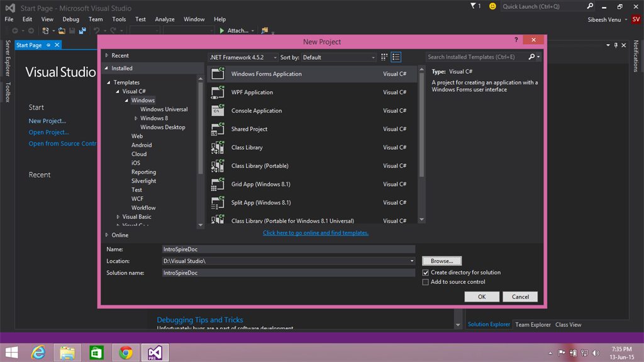Click the template list scroll down arrow
The width and height of the screenshot is (644, 362).
[421, 220]
